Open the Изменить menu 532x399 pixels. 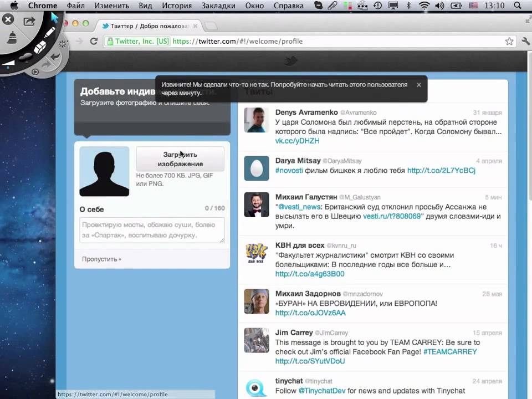[111, 6]
